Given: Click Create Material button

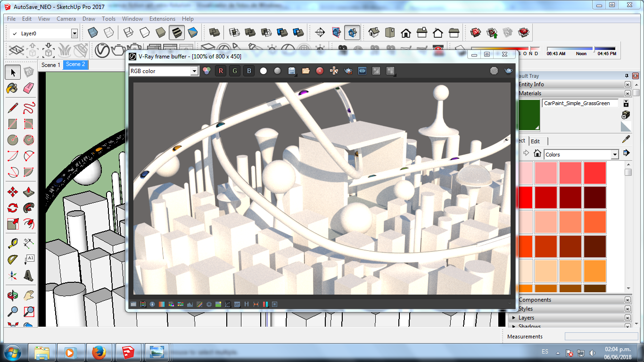Looking at the screenshot, I should 626,115.
